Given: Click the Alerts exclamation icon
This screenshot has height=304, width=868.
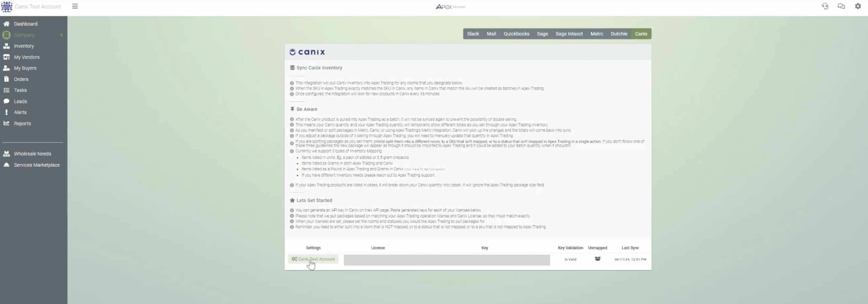Looking at the screenshot, I should coord(6,112).
